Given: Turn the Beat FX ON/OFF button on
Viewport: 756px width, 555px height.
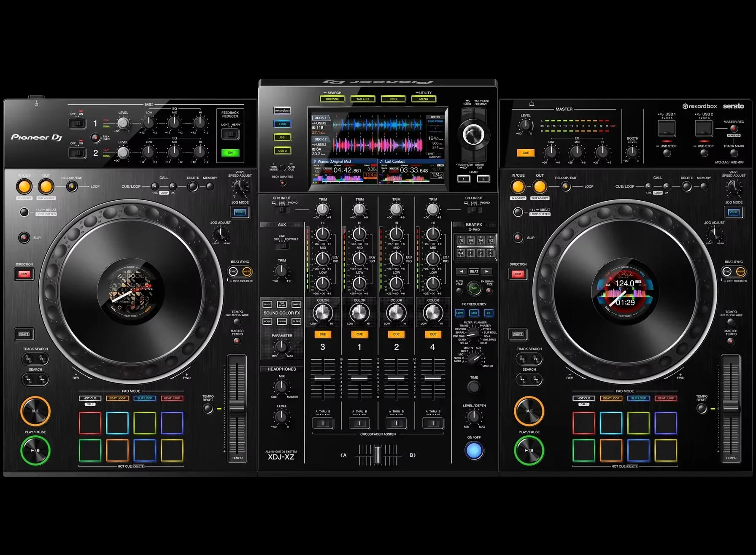Looking at the screenshot, I should pos(474,450).
